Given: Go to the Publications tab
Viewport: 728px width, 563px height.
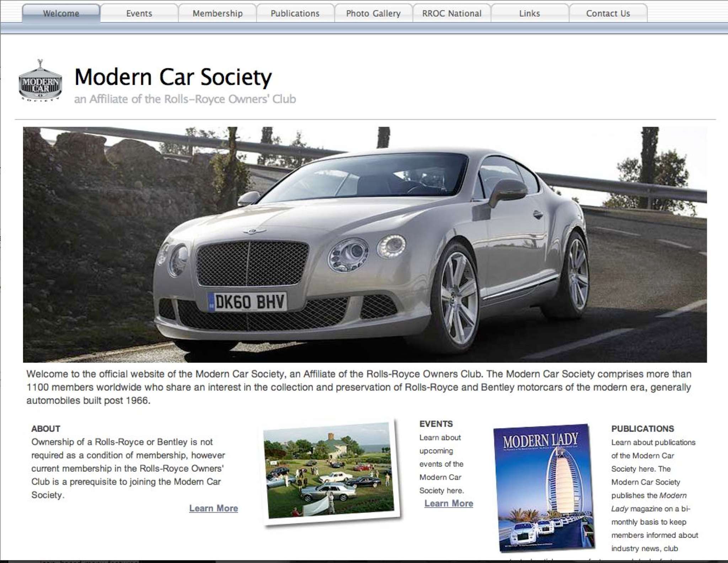Looking at the screenshot, I should tap(295, 14).
